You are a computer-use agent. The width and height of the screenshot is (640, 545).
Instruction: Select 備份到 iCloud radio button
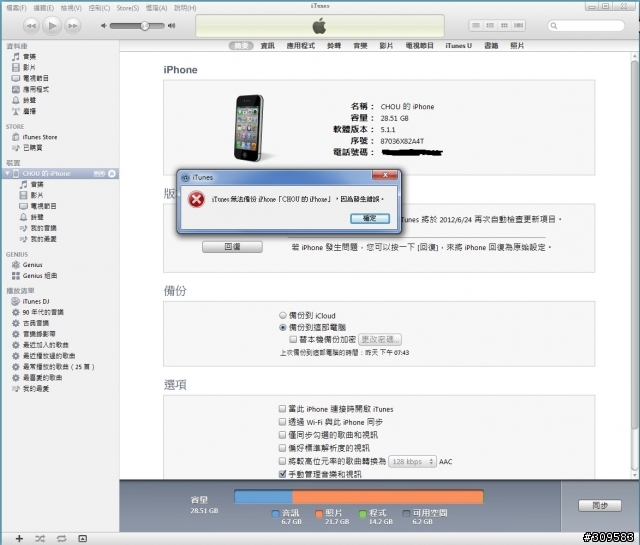(282, 315)
